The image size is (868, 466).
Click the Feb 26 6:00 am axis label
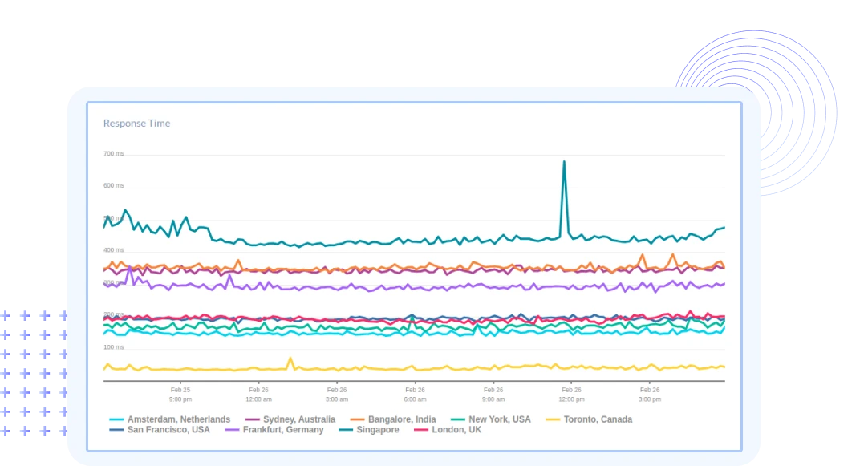(416, 395)
